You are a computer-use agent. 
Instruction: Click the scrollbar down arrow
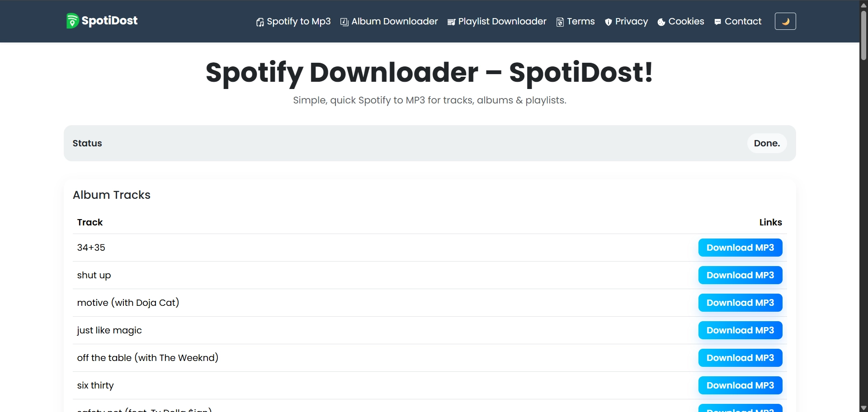[x=863, y=408]
